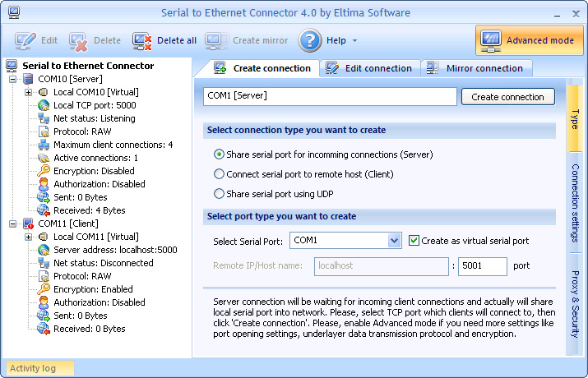Click the Serial to Ethernet Connector root icon
The width and height of the screenshot is (588, 378).
click(x=12, y=66)
